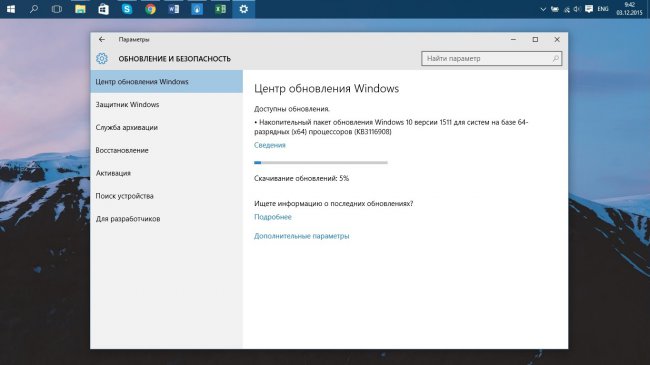Viewport: 650px width, 365px height.
Task: Open Восстановление section
Action: (167, 150)
